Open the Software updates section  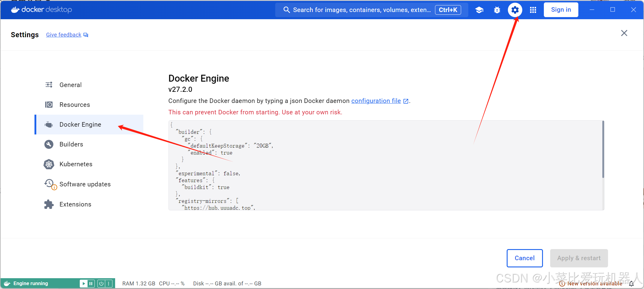85,184
